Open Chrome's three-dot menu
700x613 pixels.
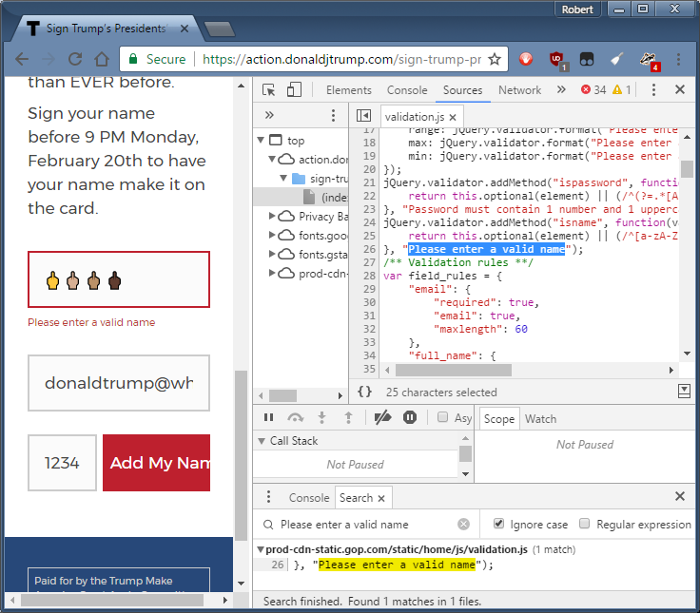coord(678,59)
